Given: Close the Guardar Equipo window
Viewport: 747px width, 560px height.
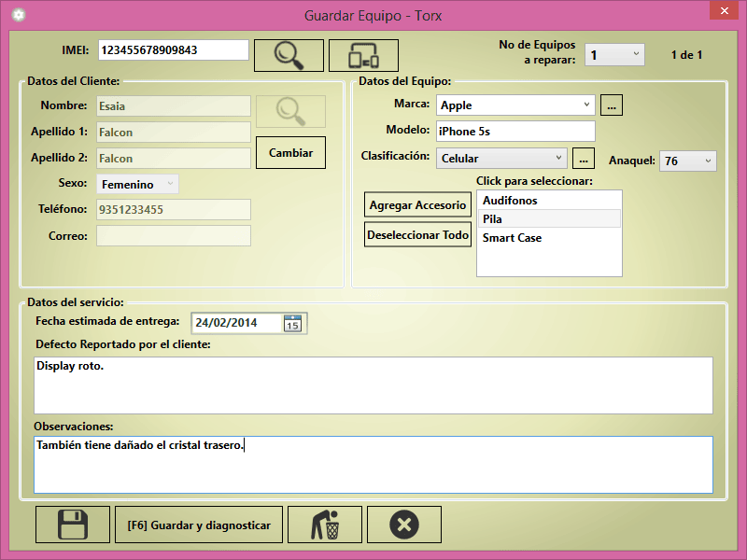Looking at the screenshot, I should 725,10.
